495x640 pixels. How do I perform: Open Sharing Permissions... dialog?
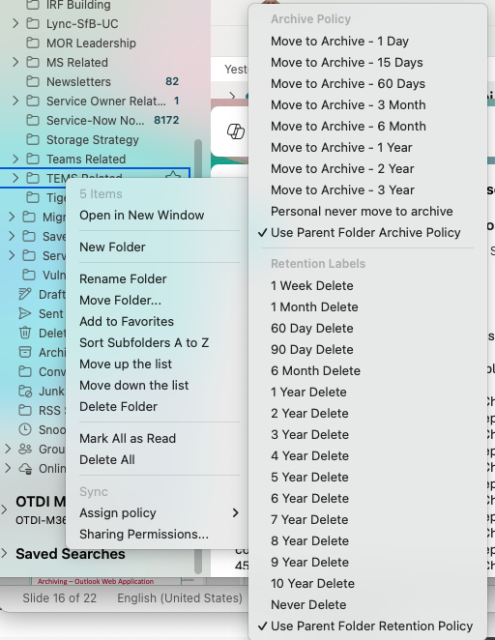[144, 534]
